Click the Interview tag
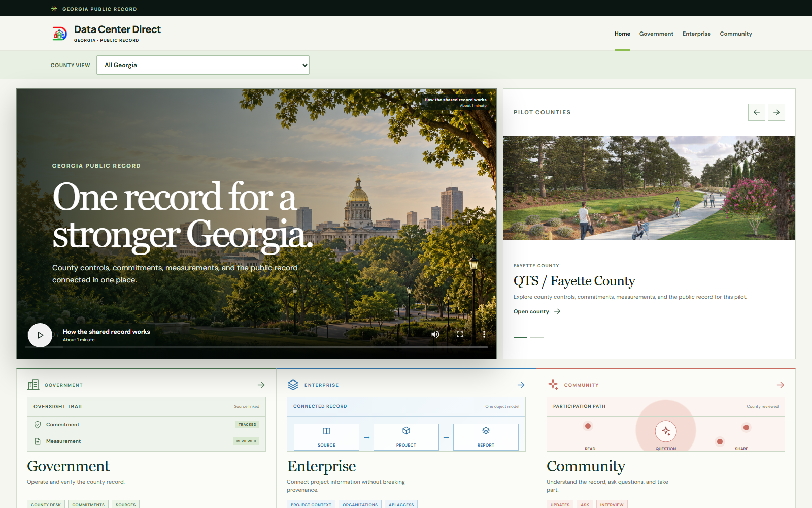 pyautogui.click(x=612, y=504)
